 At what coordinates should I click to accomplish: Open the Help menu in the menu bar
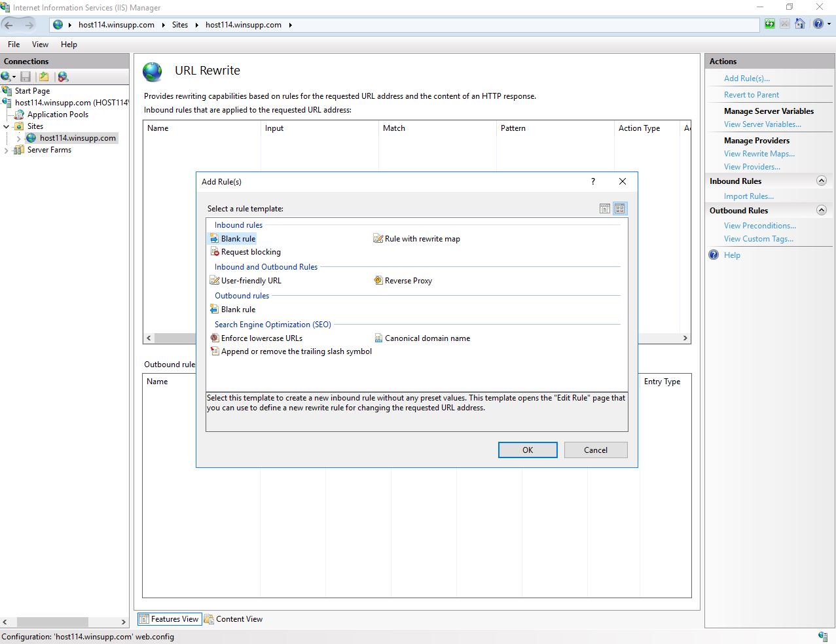click(x=69, y=45)
